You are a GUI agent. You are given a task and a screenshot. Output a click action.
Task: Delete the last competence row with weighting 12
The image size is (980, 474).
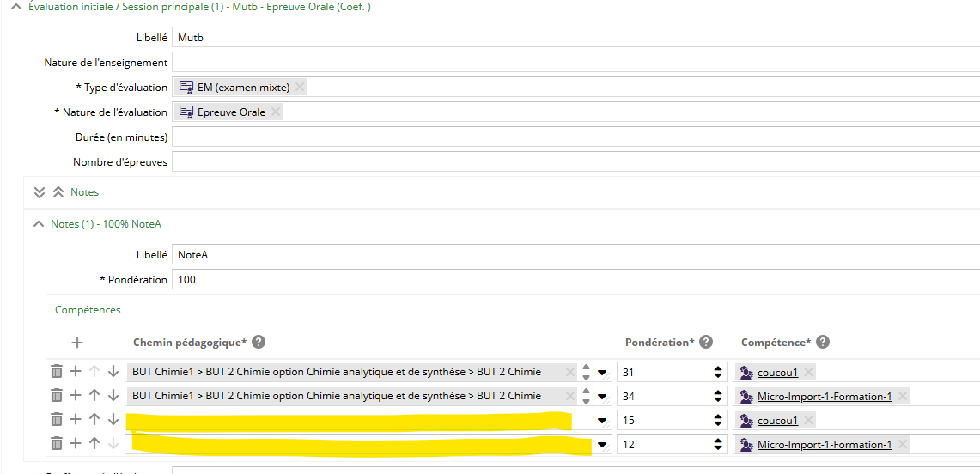click(x=57, y=444)
